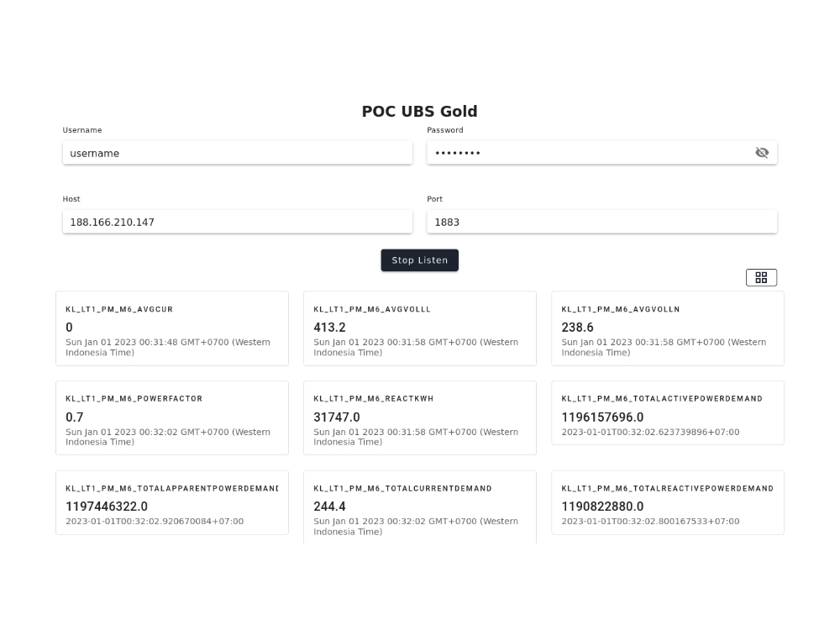
Task: Open the KL_LT1_PM_M6_REACTKWH card
Action: (420, 417)
